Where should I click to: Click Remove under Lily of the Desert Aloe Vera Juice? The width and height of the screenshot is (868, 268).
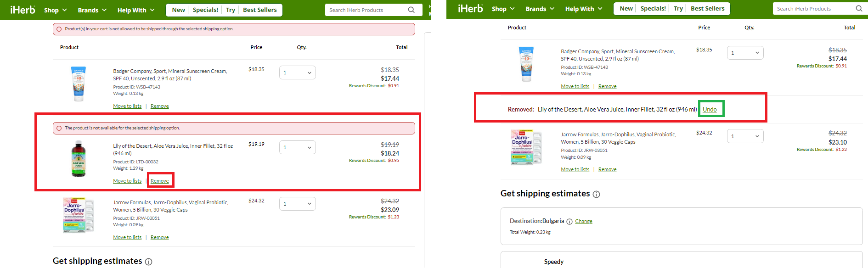(159, 181)
